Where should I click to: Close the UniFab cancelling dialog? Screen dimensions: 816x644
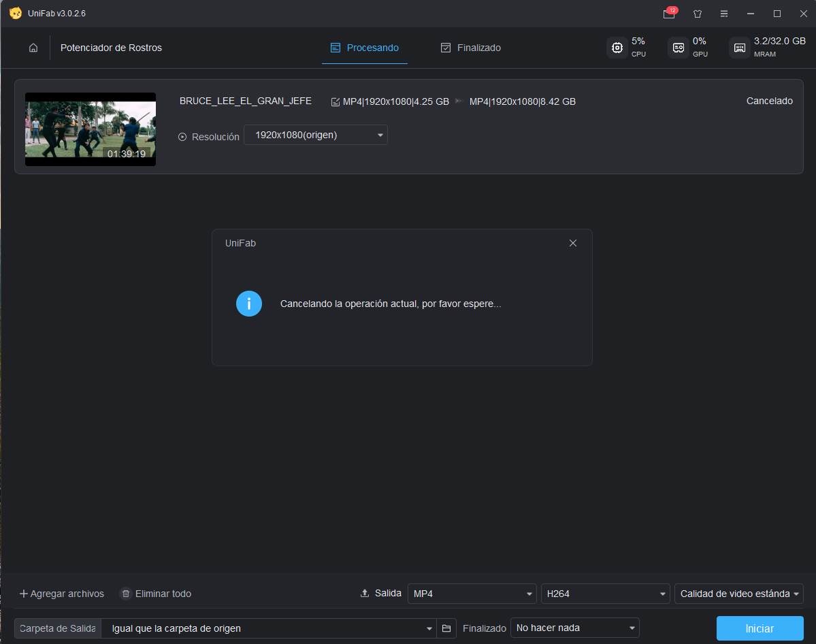573,243
